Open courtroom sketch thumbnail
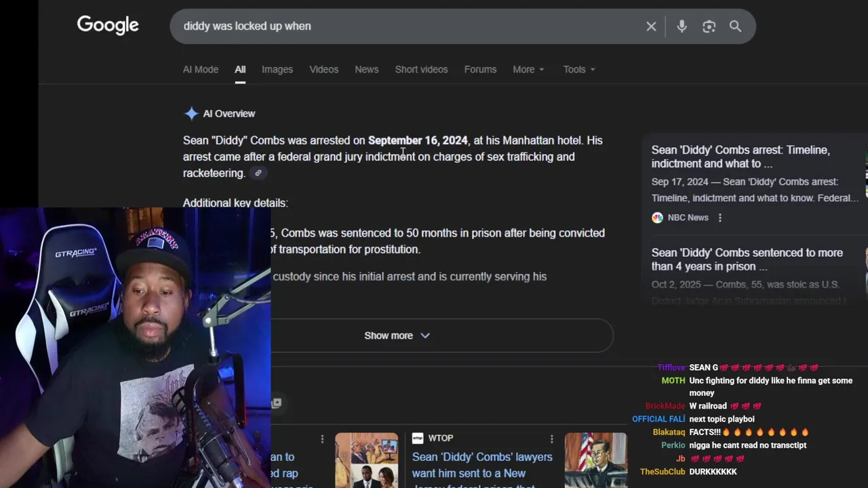Viewport: 868px width, 488px height. (x=596, y=460)
